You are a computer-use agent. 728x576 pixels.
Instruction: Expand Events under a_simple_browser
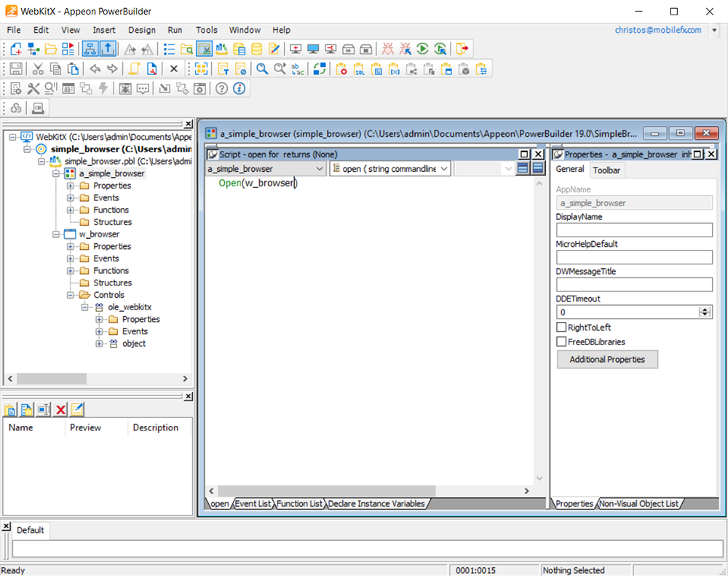point(70,197)
